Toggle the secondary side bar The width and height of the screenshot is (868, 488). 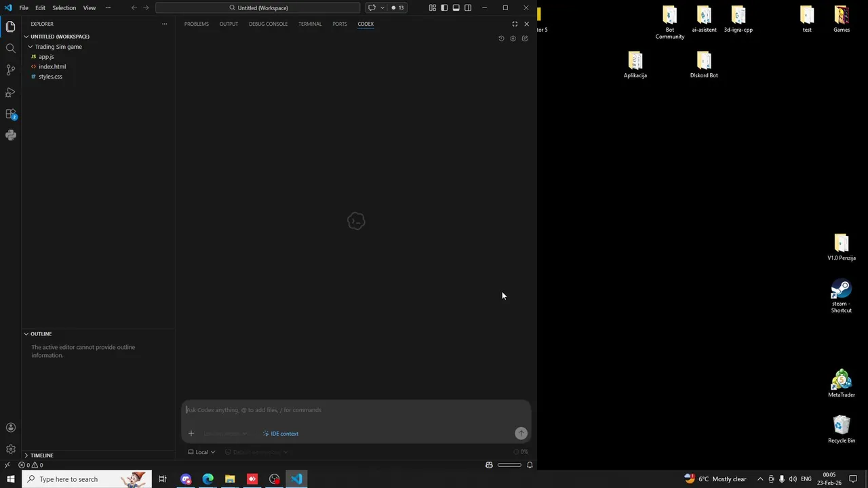[468, 7]
